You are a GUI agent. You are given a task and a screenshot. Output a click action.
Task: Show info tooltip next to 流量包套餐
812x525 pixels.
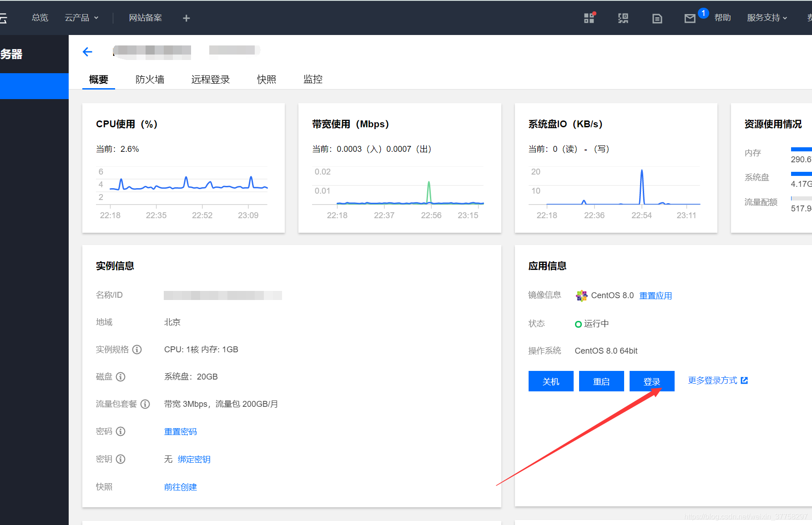point(145,404)
